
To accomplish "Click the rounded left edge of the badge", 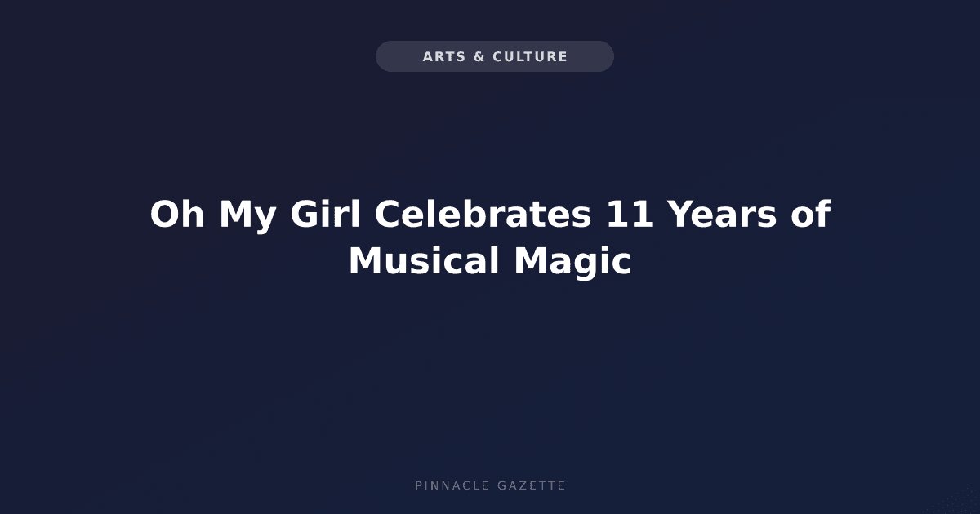I will (384, 56).
